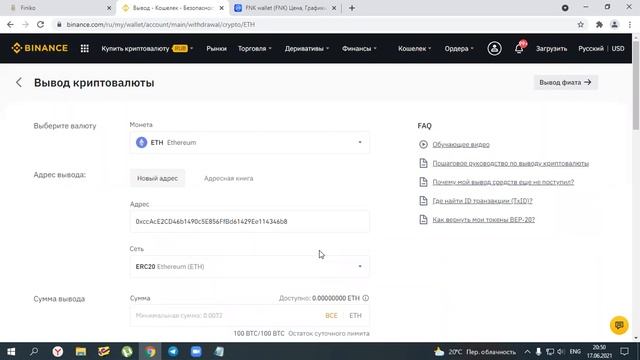Viewport: 640px width, 360px height.
Task: Open the Обучающее видео link
Action: coord(461,144)
